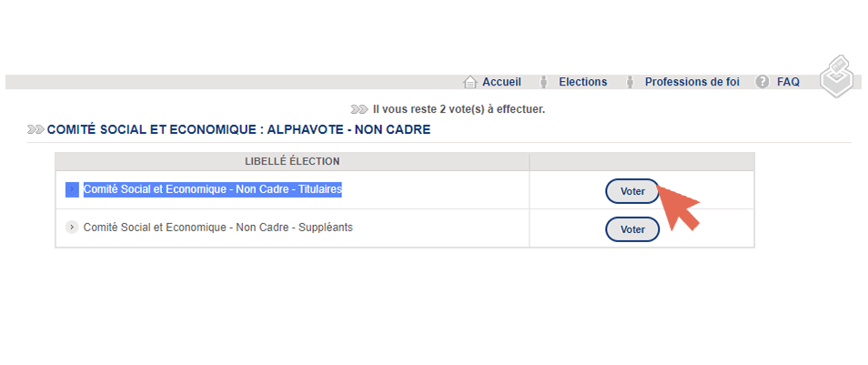Click the double chevron before COMITÉ SOCIAL heading
Image resolution: width=868 pixels, height=365 pixels.
click(x=36, y=130)
